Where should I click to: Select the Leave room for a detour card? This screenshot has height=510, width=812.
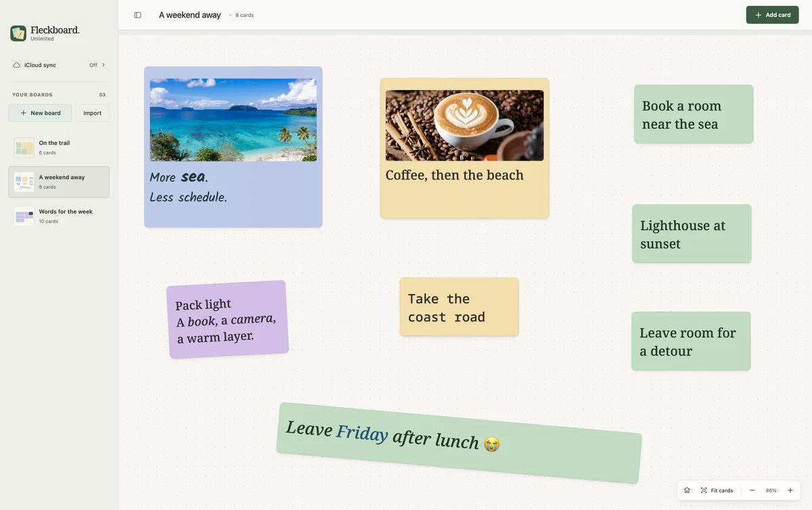[691, 341]
